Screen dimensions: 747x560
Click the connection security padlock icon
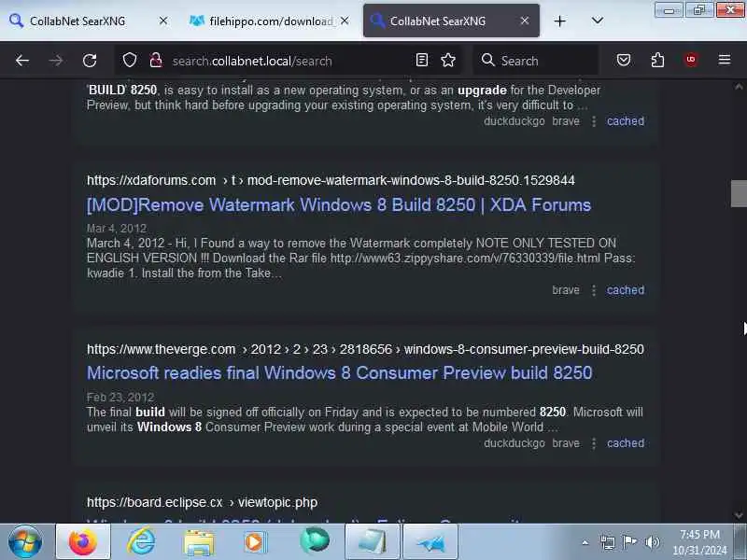coord(156,60)
